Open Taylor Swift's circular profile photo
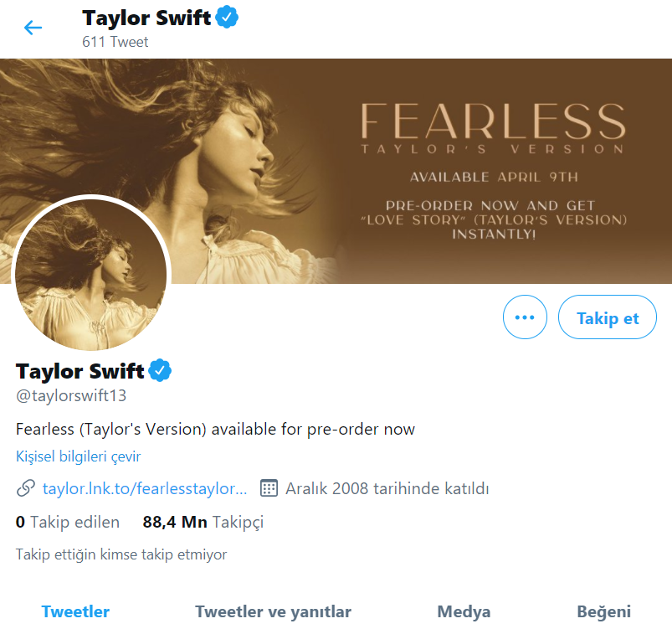This screenshot has width=672, height=634. [x=91, y=274]
